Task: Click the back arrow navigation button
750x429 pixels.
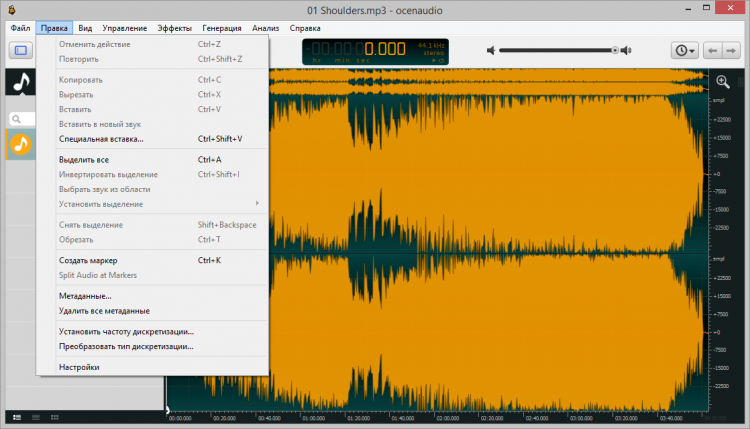Action: (713, 50)
